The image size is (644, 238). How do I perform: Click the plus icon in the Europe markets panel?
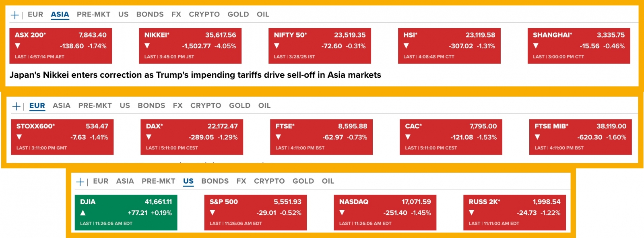[16, 106]
